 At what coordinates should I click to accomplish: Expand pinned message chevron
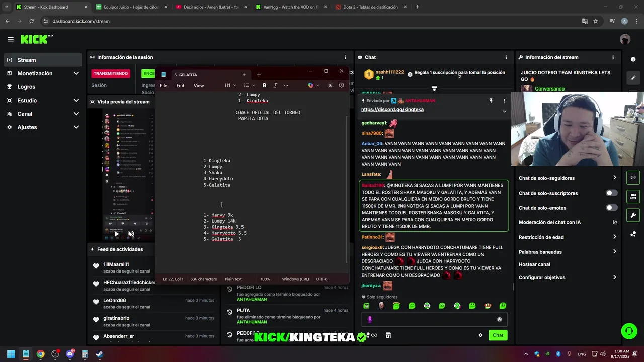[504, 111]
